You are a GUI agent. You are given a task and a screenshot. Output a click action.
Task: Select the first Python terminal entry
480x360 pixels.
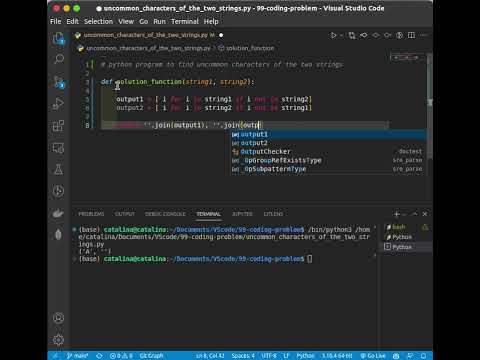pyautogui.click(x=406, y=237)
